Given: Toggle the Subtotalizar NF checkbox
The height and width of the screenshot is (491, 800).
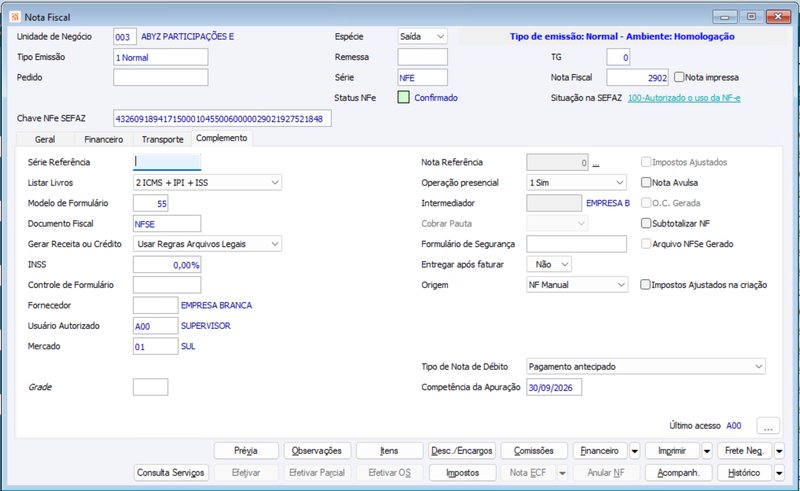Looking at the screenshot, I should tap(646, 223).
